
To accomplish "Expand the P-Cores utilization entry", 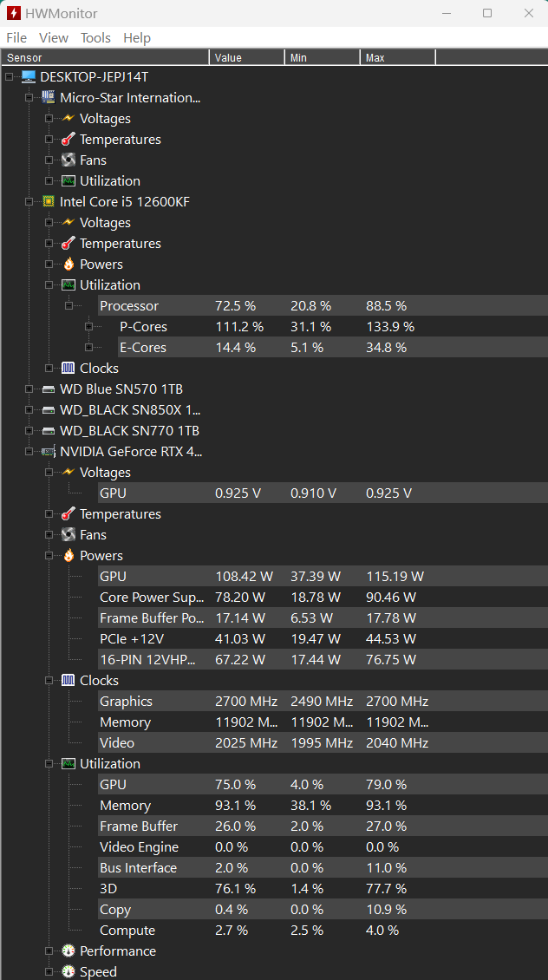I will [x=88, y=326].
